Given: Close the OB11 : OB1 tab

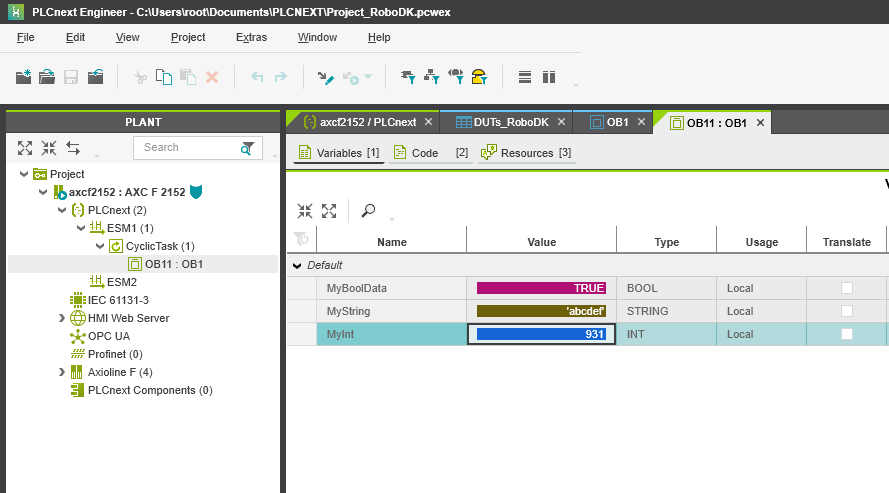Looking at the screenshot, I should click(x=760, y=123).
